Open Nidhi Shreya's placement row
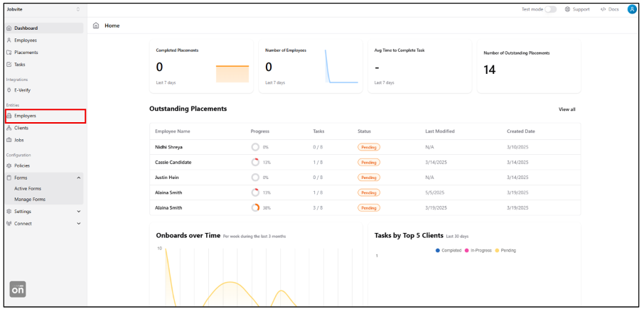644x309 pixels. 169,147
